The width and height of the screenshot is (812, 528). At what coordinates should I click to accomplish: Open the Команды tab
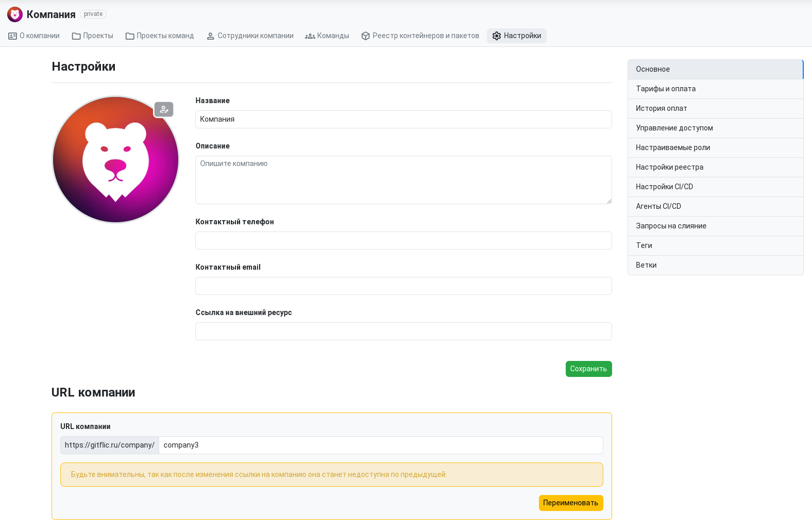click(x=327, y=36)
